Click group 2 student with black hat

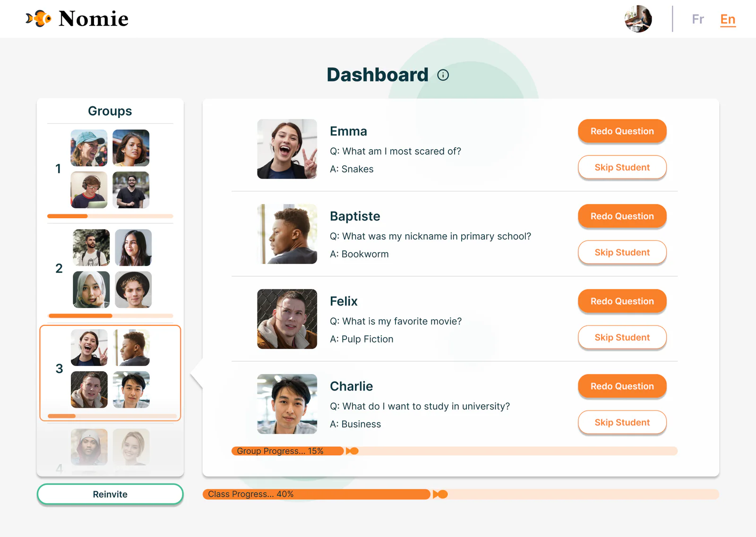point(133,290)
